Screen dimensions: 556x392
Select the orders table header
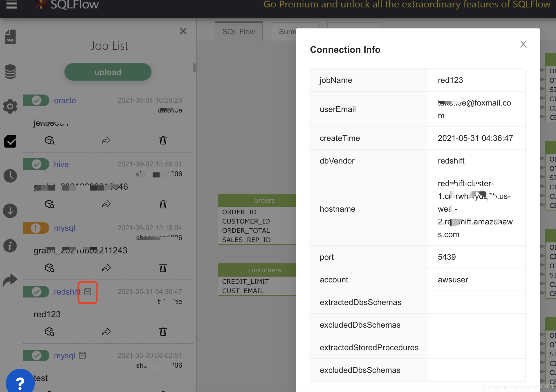[257, 200]
